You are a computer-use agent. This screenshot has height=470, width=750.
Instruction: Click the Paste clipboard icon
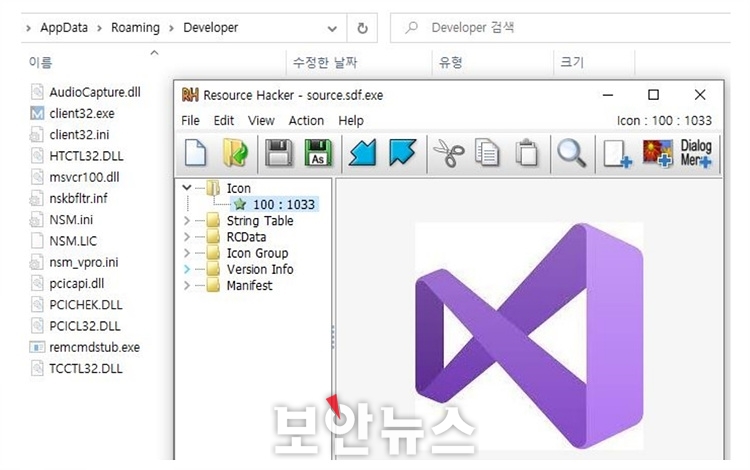click(x=526, y=153)
